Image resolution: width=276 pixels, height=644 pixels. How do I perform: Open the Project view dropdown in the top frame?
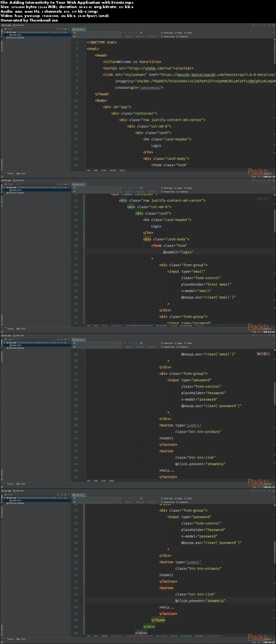[x=18, y=29]
